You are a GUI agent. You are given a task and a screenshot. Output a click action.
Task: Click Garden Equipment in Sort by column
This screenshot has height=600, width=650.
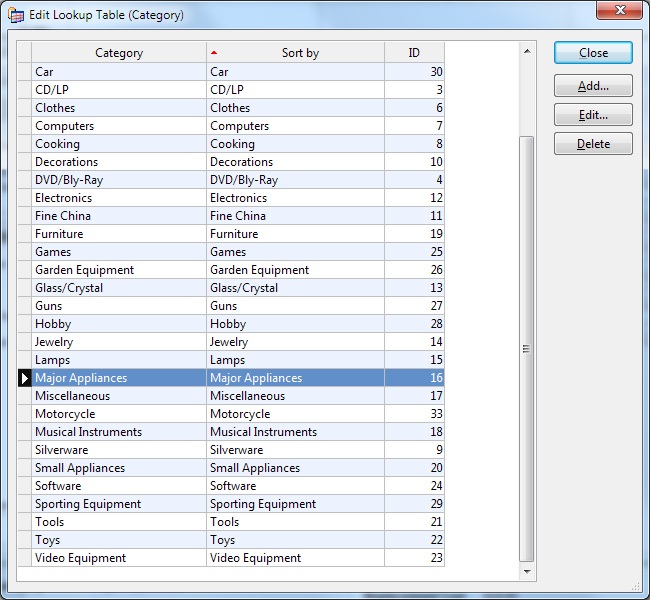[x=295, y=270]
